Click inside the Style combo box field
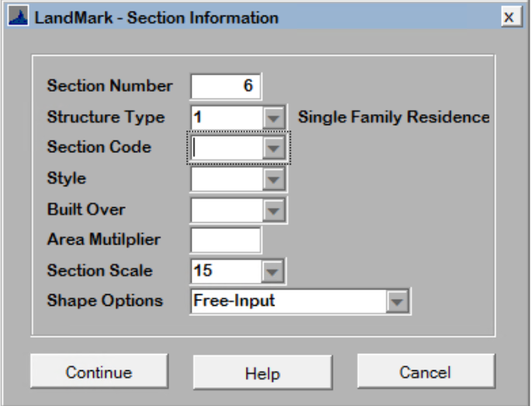The height and width of the screenshot is (406, 532). pyautogui.click(x=226, y=179)
